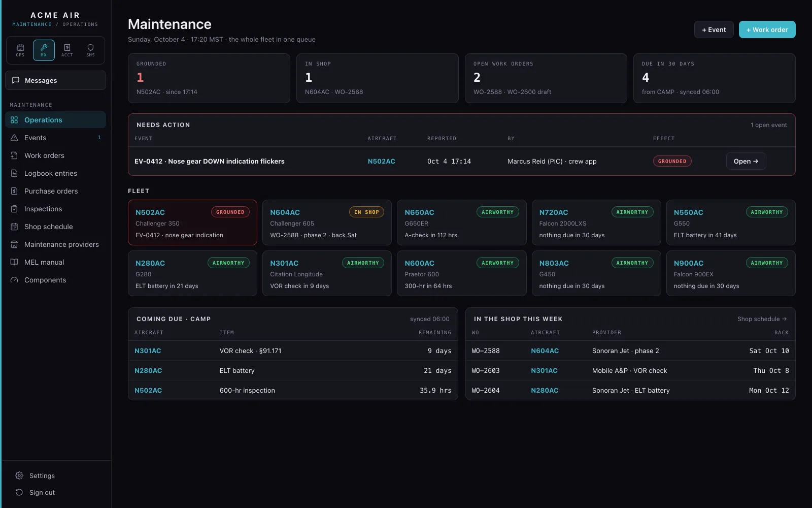Image resolution: width=812 pixels, height=508 pixels.
Task: Click the Open Work Orders summary card
Action: (546, 78)
